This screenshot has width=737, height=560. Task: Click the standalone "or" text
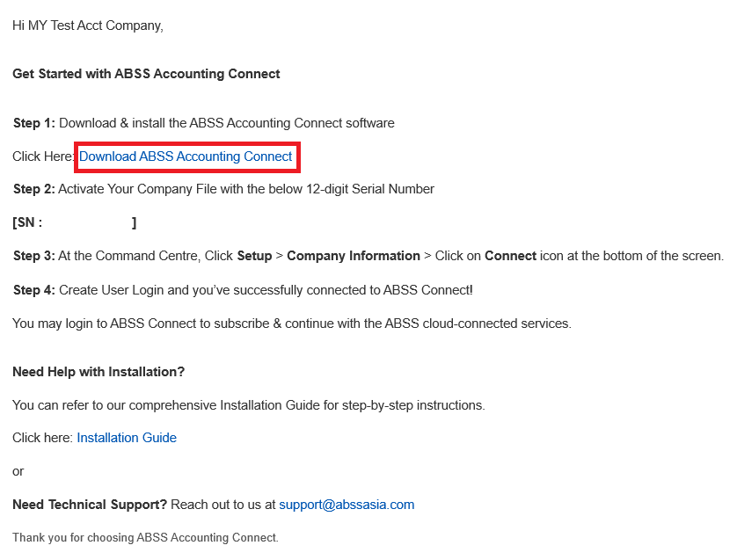18,471
